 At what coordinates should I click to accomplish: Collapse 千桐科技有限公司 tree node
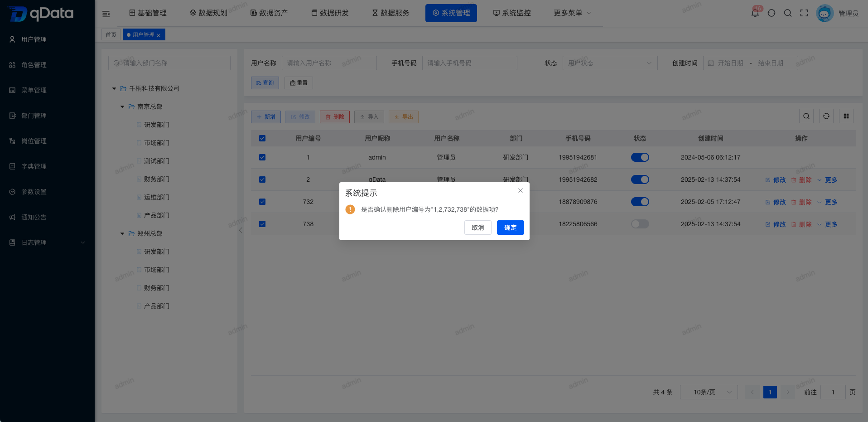[x=114, y=89]
